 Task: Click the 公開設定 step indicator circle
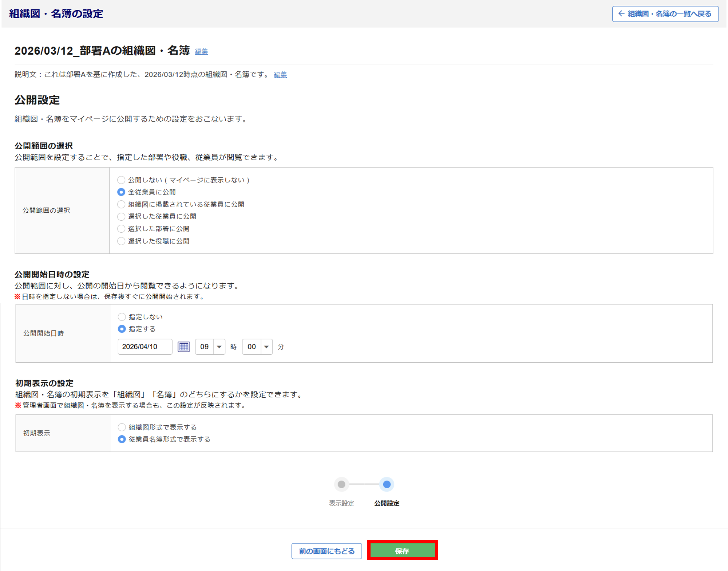click(387, 484)
